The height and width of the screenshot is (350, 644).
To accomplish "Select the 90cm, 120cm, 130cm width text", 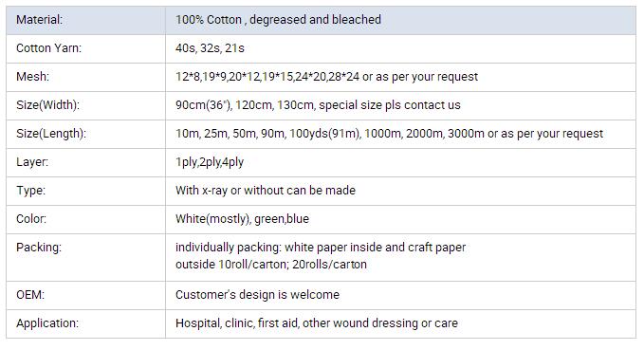I will click(x=318, y=105).
